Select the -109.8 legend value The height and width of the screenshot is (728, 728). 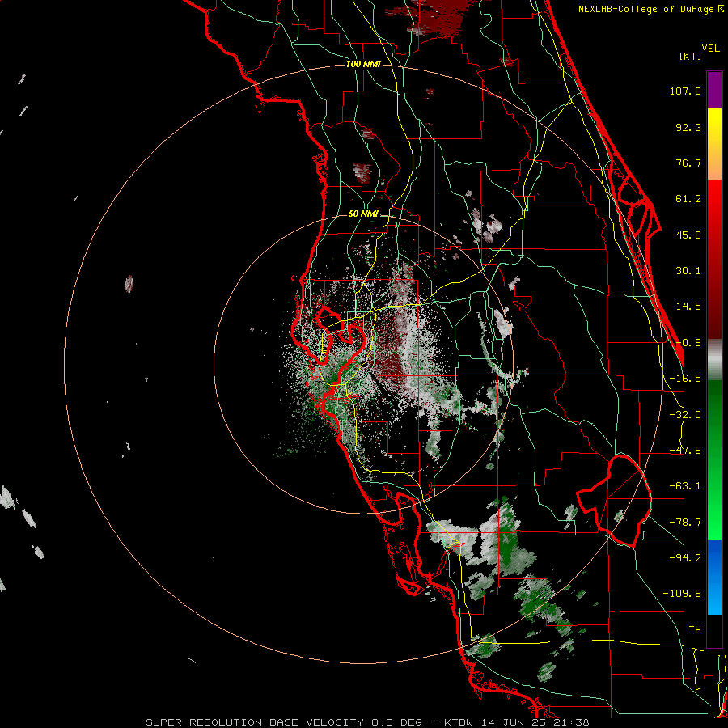682,594
